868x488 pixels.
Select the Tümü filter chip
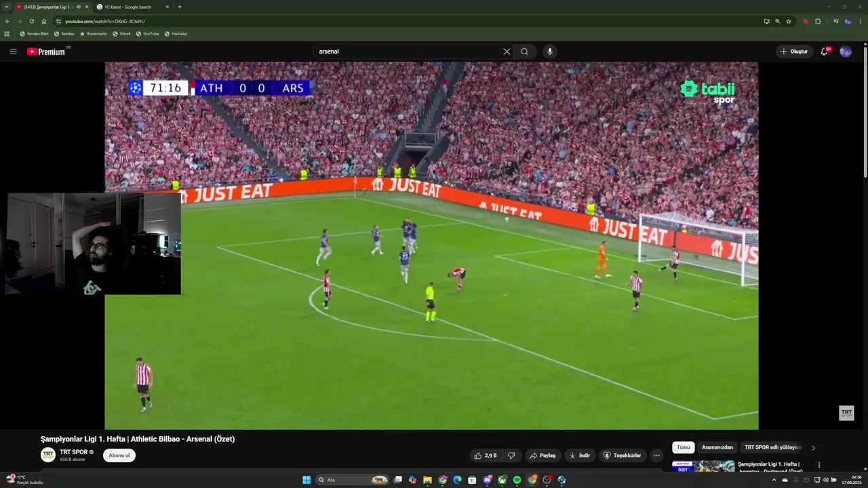tap(684, 447)
